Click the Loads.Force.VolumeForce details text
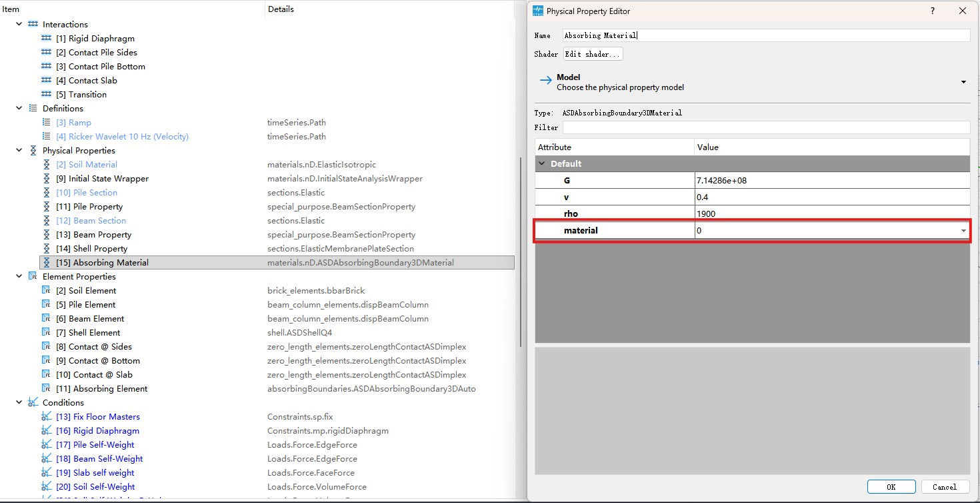The height and width of the screenshot is (503, 980). click(x=317, y=487)
